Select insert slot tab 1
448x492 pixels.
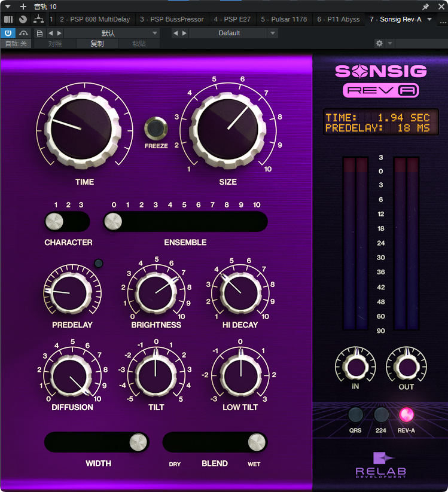coord(51,20)
